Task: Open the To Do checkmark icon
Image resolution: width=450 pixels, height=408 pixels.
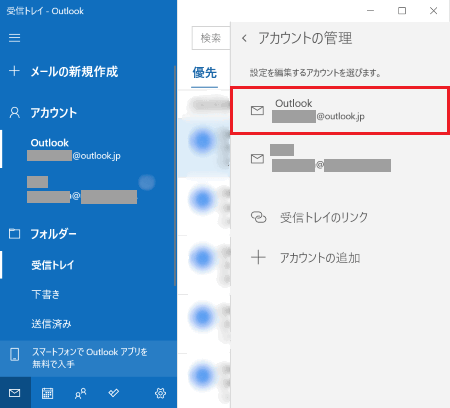Action: (114, 393)
